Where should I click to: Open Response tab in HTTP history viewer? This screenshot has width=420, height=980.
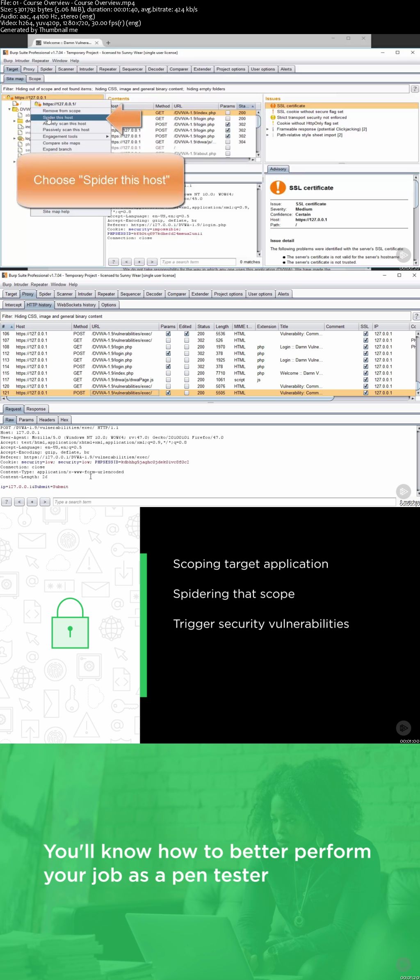point(36,409)
